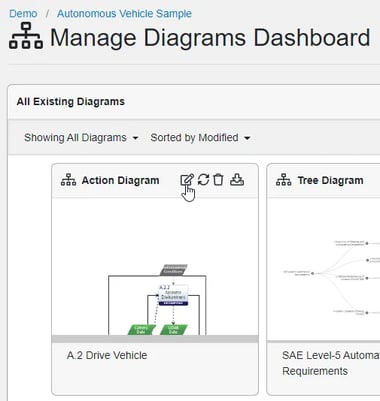Open the Sorted by Modified dropdown
380x401 pixels.
[200, 138]
